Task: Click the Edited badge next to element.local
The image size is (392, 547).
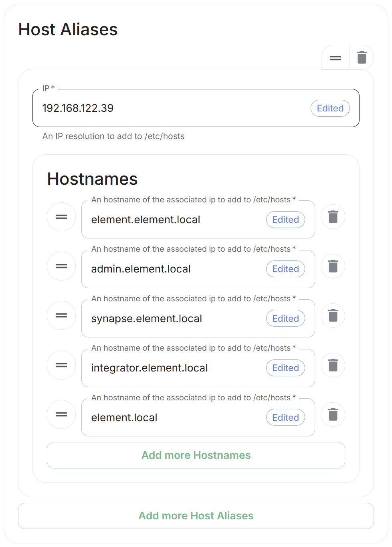Action: pos(286,418)
